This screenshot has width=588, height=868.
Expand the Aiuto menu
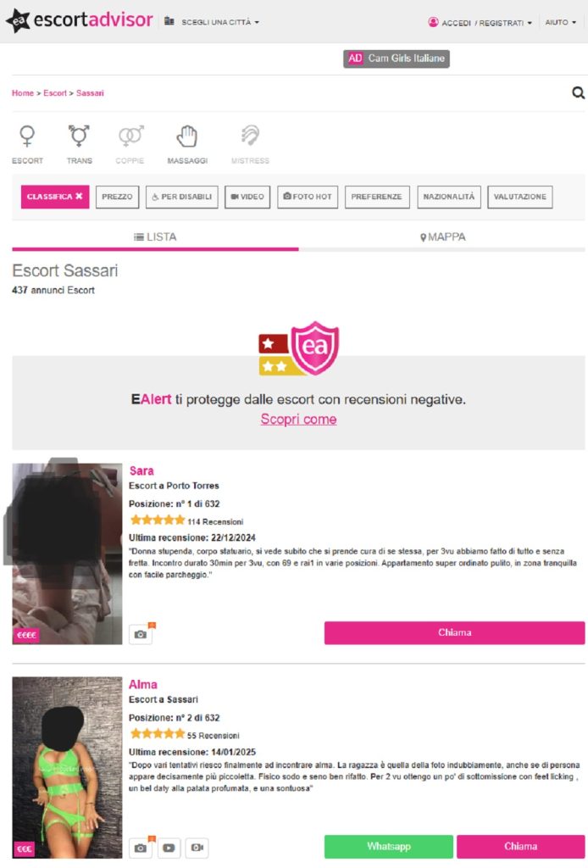pyautogui.click(x=560, y=22)
